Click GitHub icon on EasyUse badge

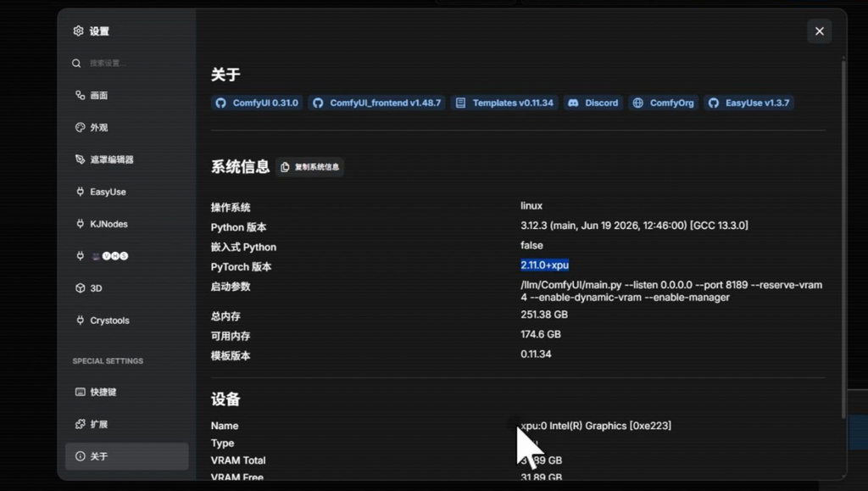coord(714,103)
